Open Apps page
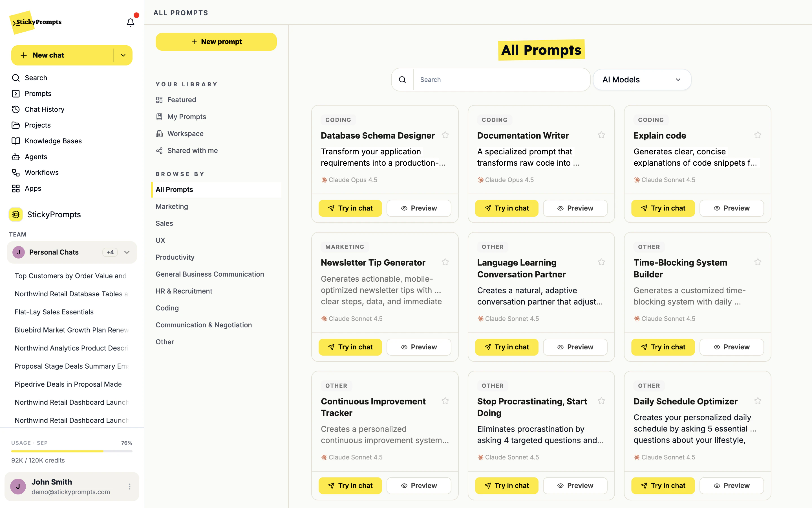The height and width of the screenshot is (508, 812). (x=26, y=189)
